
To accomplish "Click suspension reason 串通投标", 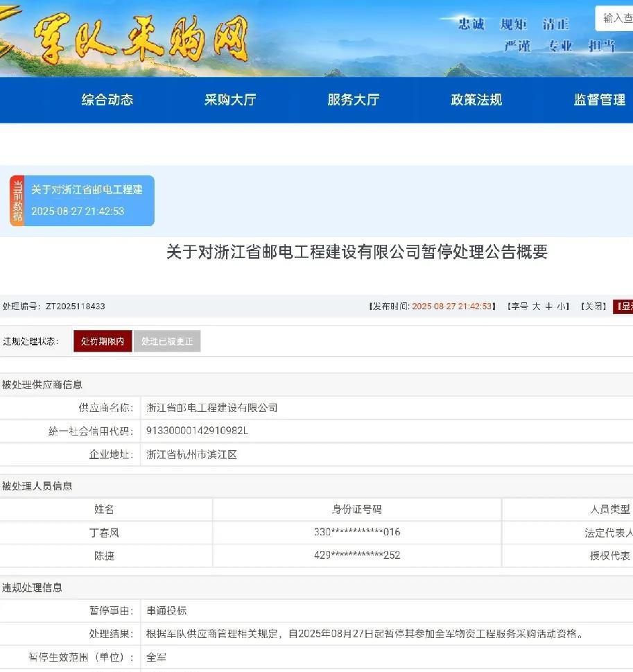I will coord(166,611).
